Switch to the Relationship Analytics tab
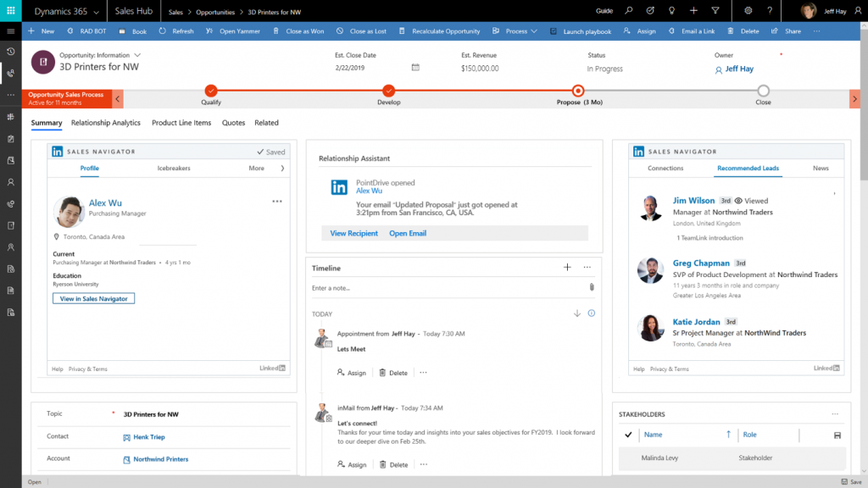This screenshot has width=868, height=488. click(x=105, y=122)
